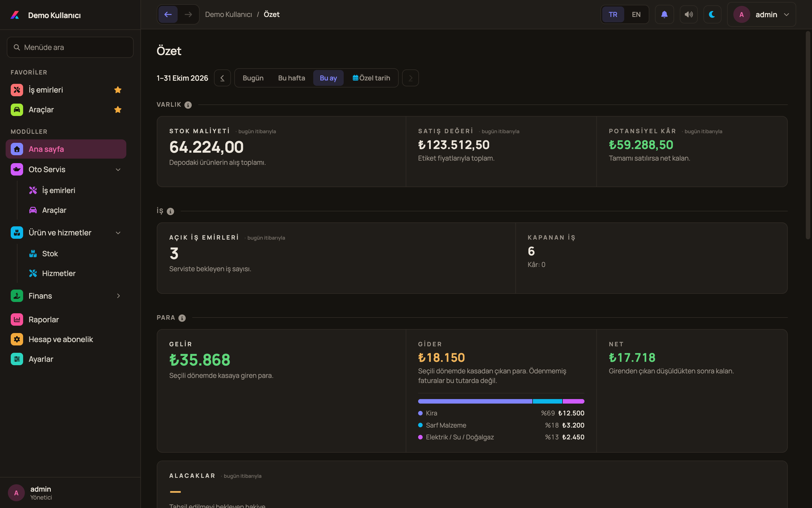
Task: Click the forward arrow navigation button
Action: [x=188, y=14]
